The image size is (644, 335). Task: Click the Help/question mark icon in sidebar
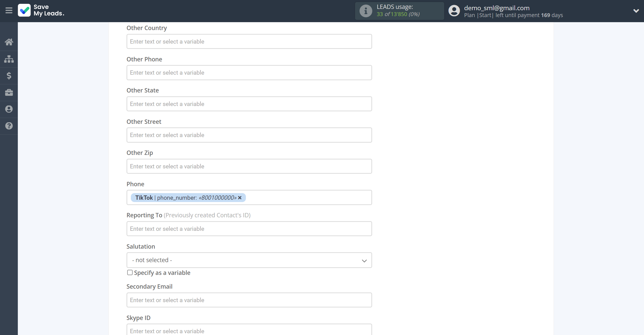tap(9, 126)
